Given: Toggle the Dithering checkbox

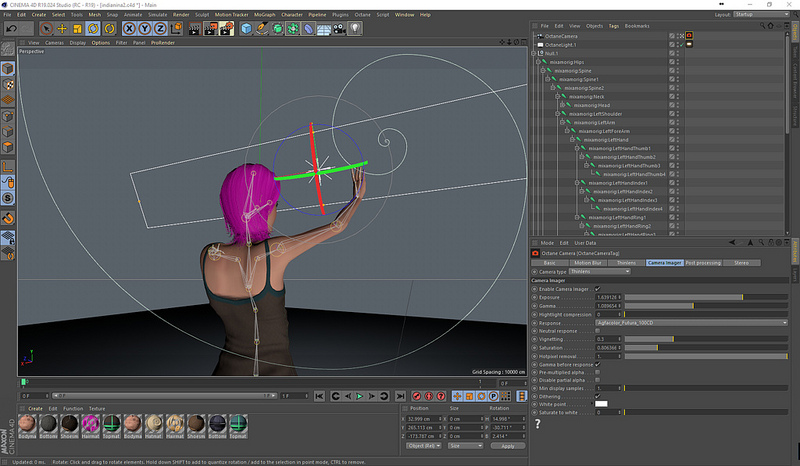Looking at the screenshot, I should (x=598, y=395).
